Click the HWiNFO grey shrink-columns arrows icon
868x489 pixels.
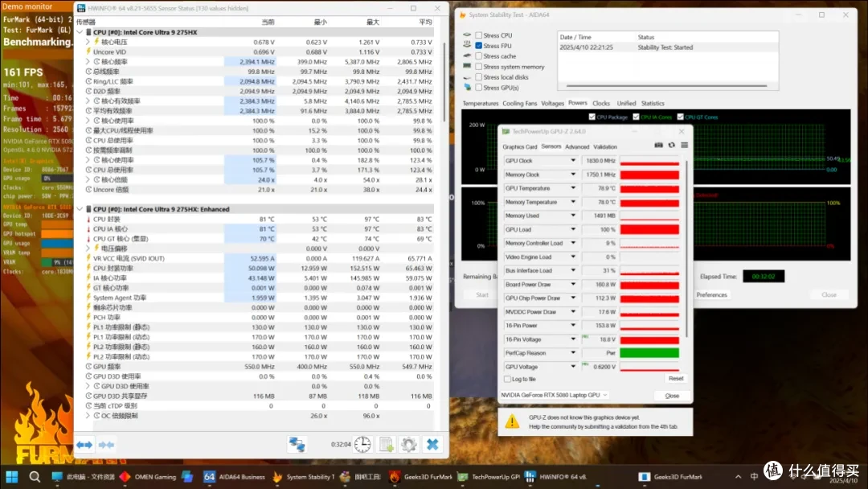click(x=106, y=445)
